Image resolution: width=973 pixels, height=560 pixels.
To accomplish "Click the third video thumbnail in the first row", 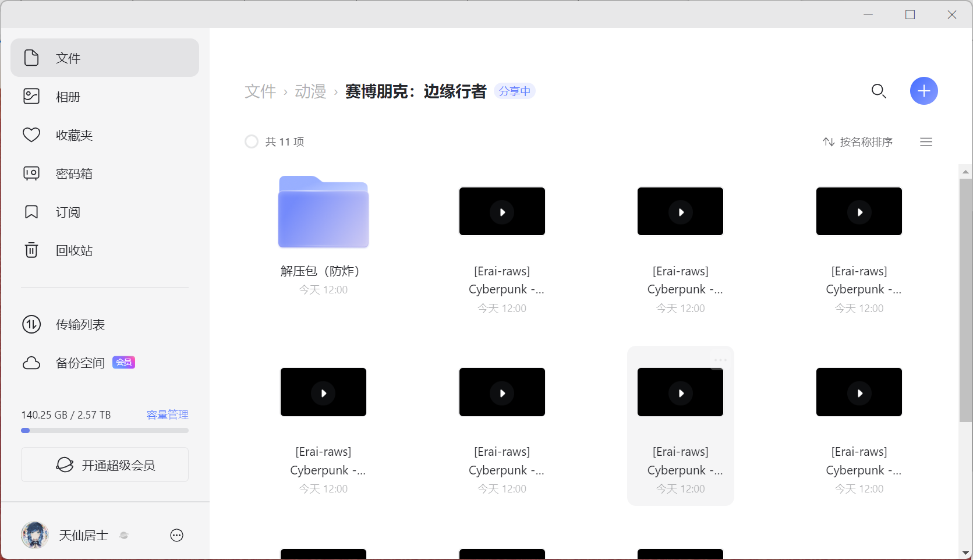I will click(x=859, y=211).
